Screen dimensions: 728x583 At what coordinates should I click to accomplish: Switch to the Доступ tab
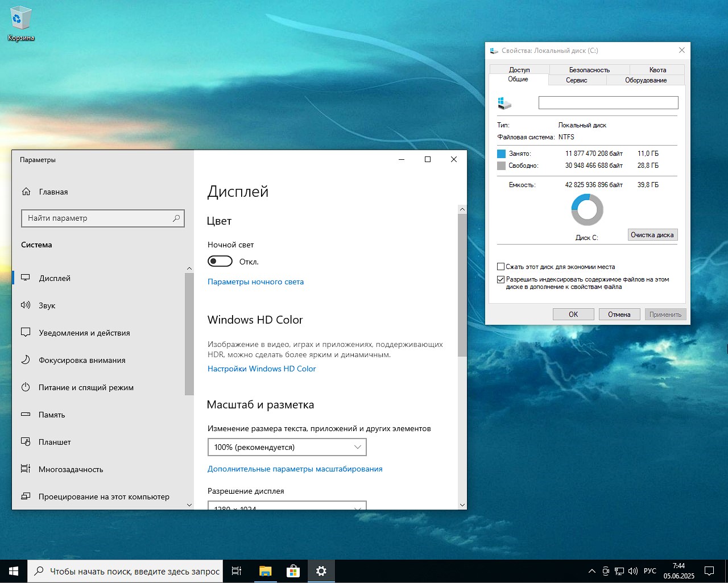click(519, 69)
